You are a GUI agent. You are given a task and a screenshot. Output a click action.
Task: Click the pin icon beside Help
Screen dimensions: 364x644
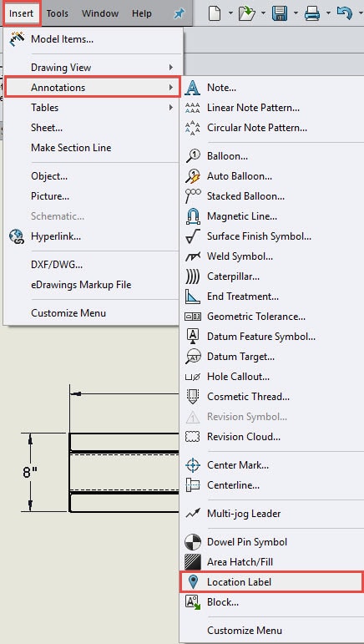(x=179, y=13)
